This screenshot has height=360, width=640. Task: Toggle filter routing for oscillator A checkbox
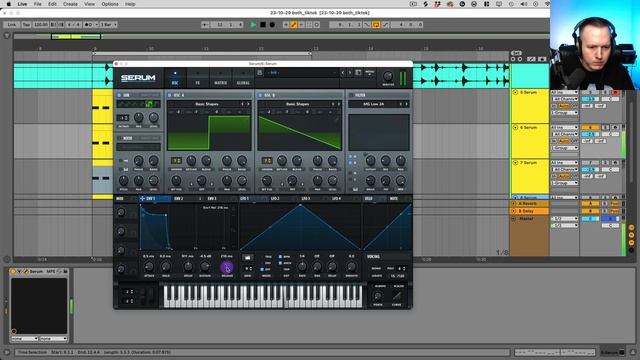pos(350,156)
